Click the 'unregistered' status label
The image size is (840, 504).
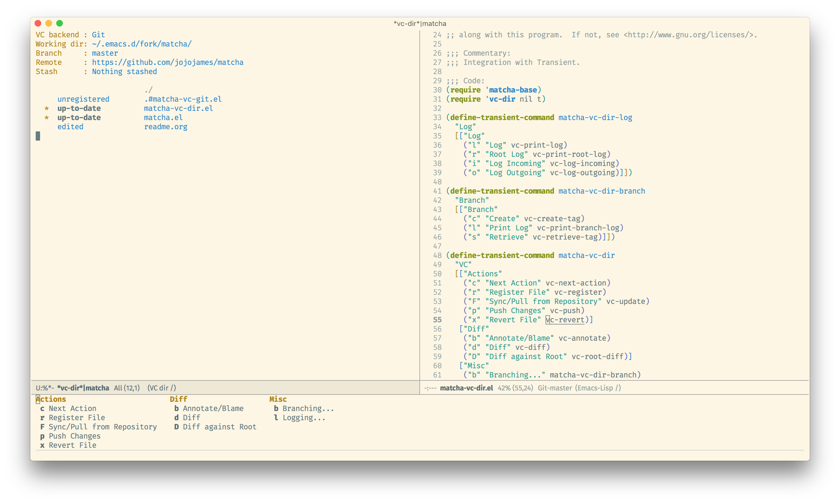coord(83,99)
